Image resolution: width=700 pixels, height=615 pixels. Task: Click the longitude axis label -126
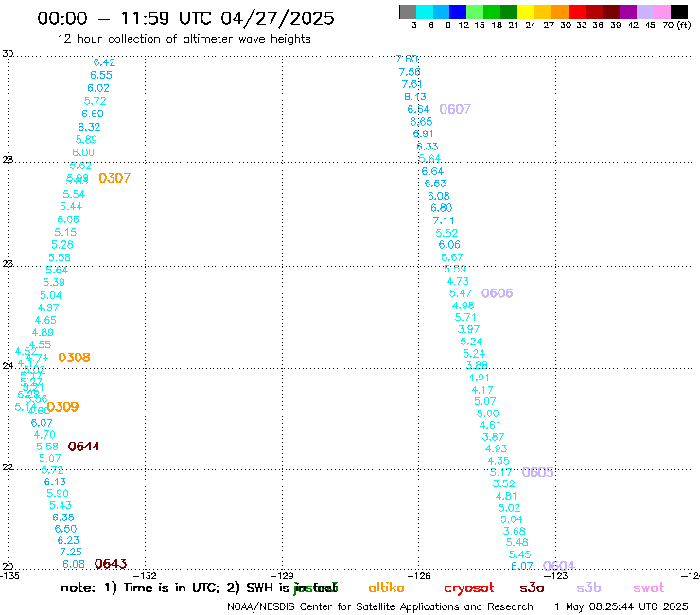click(420, 575)
